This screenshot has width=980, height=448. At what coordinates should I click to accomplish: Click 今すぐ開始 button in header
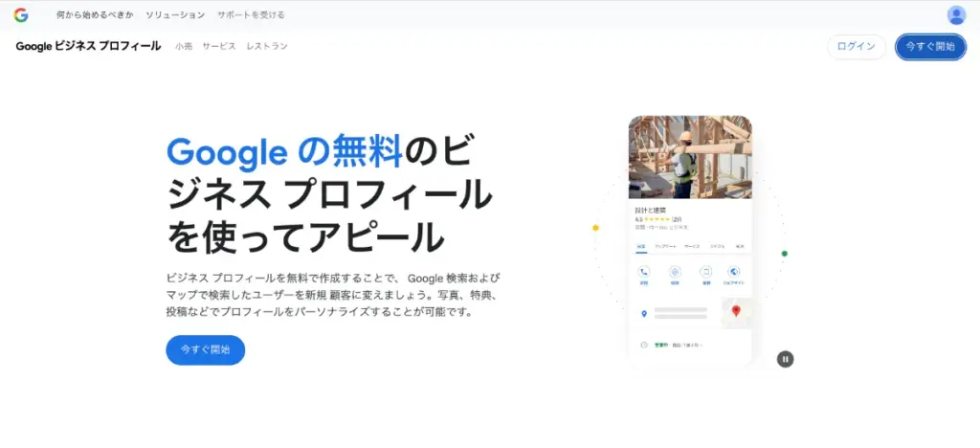930,47
